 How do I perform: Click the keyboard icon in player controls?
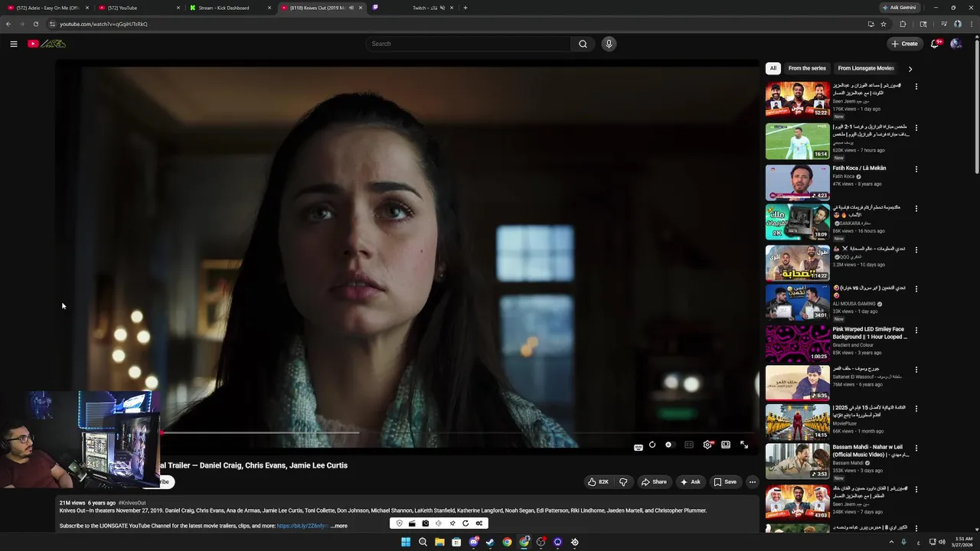639,447
